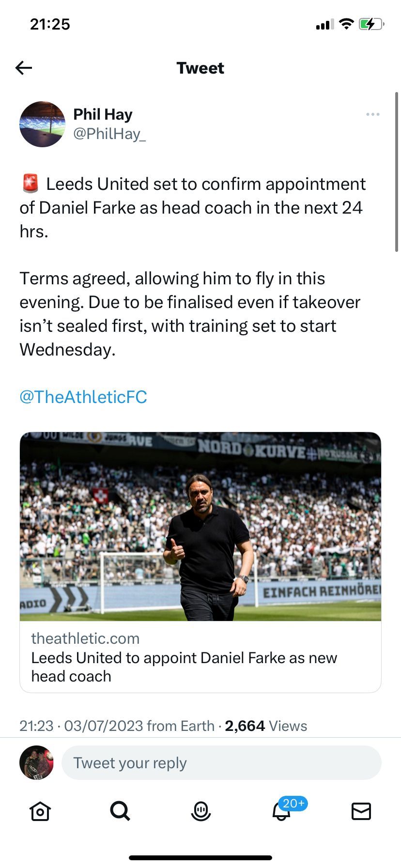Tap the Phil Hay display name
401x868 pixels.
pos(103,114)
